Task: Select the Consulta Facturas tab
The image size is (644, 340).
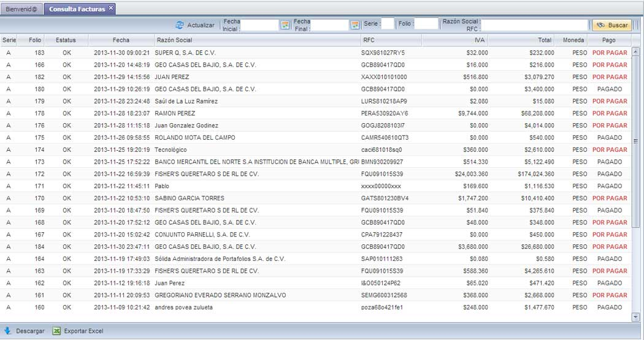Action: 76,9
